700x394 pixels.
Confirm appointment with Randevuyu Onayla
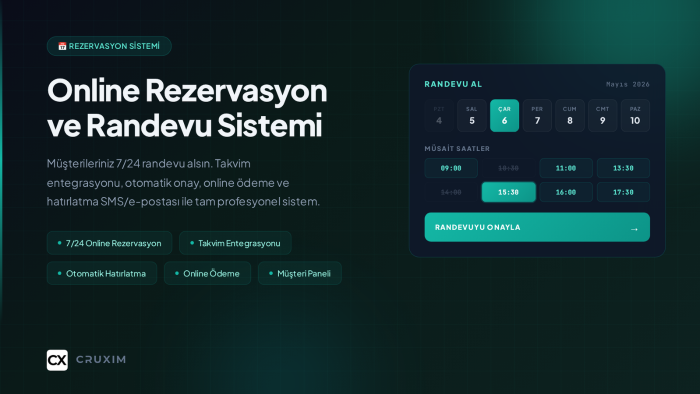pos(537,227)
